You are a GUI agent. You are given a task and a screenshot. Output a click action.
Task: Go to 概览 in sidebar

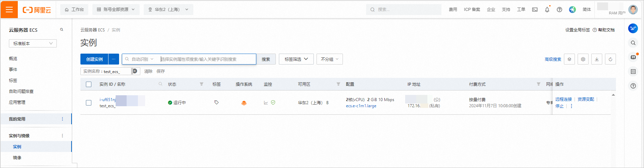pos(13,58)
